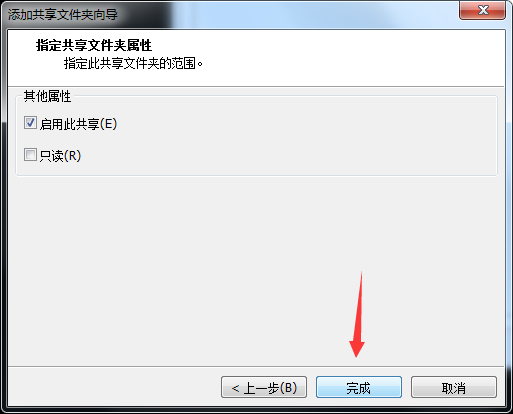Click the 启用此共享(E) label text

tap(78, 124)
